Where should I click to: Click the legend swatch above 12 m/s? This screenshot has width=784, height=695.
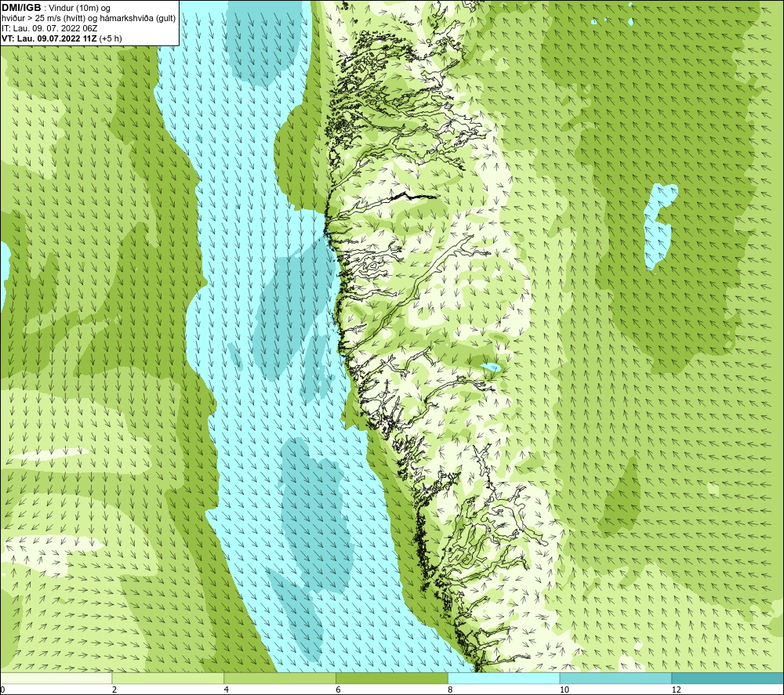(x=728, y=679)
